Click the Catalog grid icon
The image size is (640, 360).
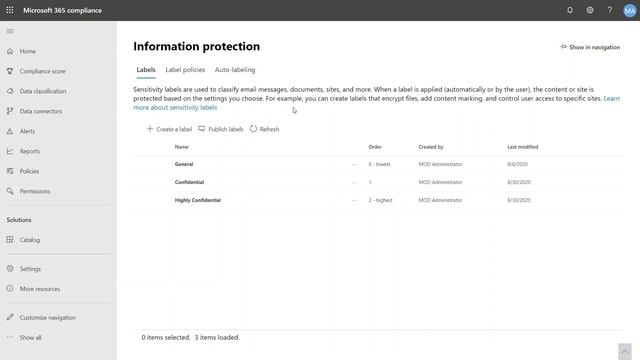[x=10, y=240]
